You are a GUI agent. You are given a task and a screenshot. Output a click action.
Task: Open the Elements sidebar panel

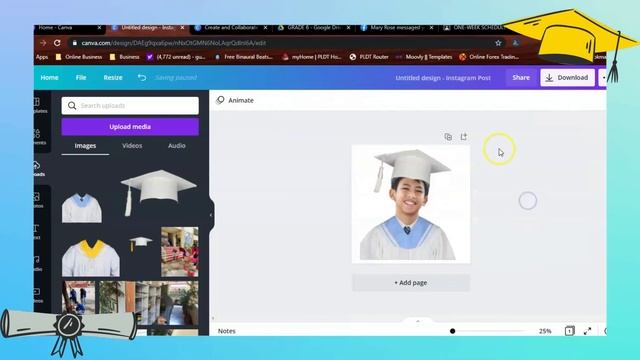[x=39, y=137]
